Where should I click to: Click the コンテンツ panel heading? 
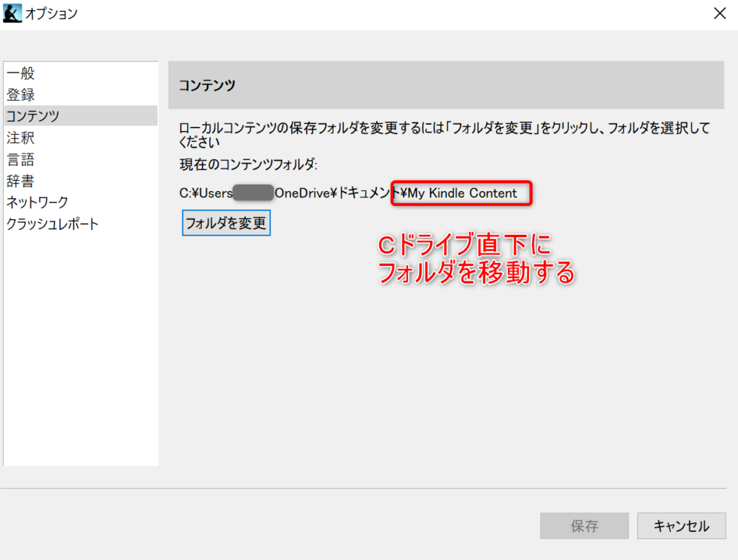click(x=207, y=85)
